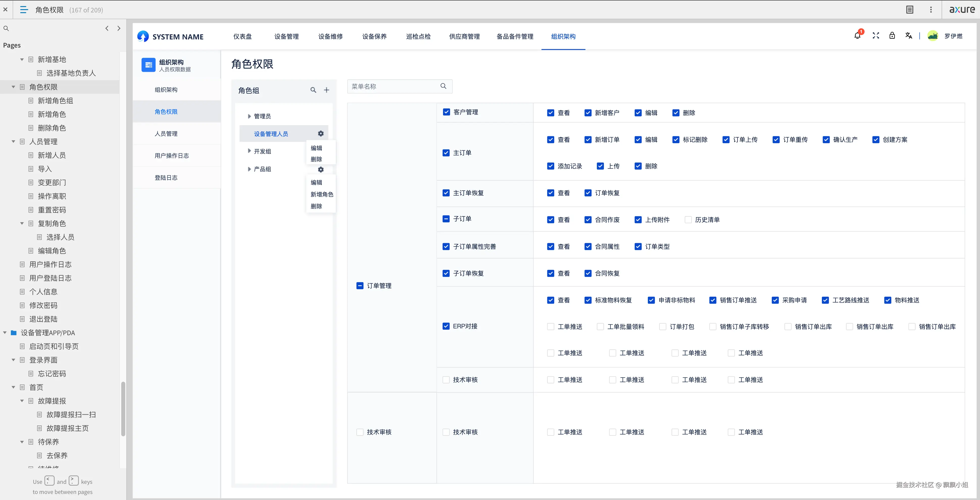Open the Axure three-dot options menu
Viewport: 980px width, 500px height.
(931, 10)
